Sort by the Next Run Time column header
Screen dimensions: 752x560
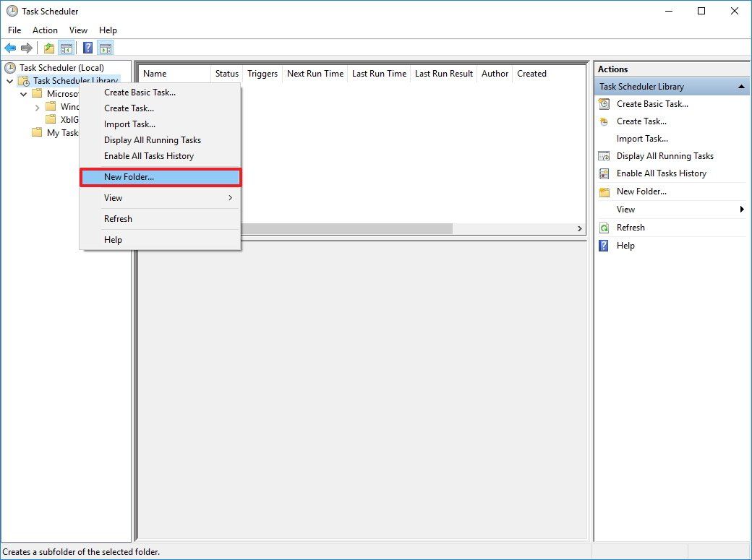pyautogui.click(x=315, y=74)
